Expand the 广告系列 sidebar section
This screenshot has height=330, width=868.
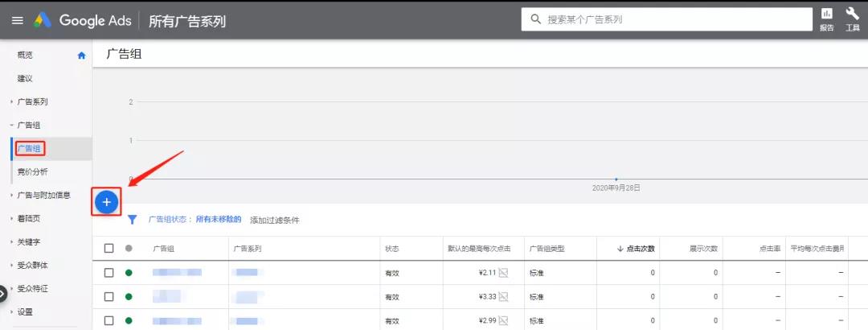32,102
